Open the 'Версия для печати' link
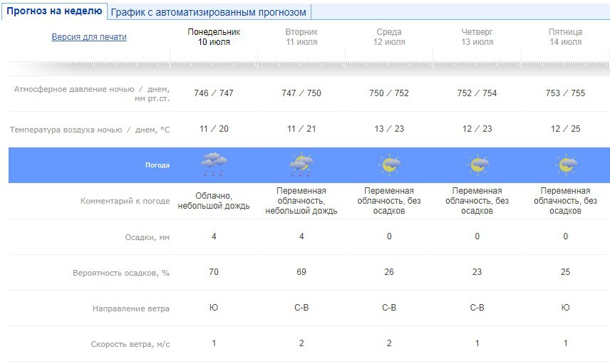Viewport: 610px width, 364px height. point(89,37)
